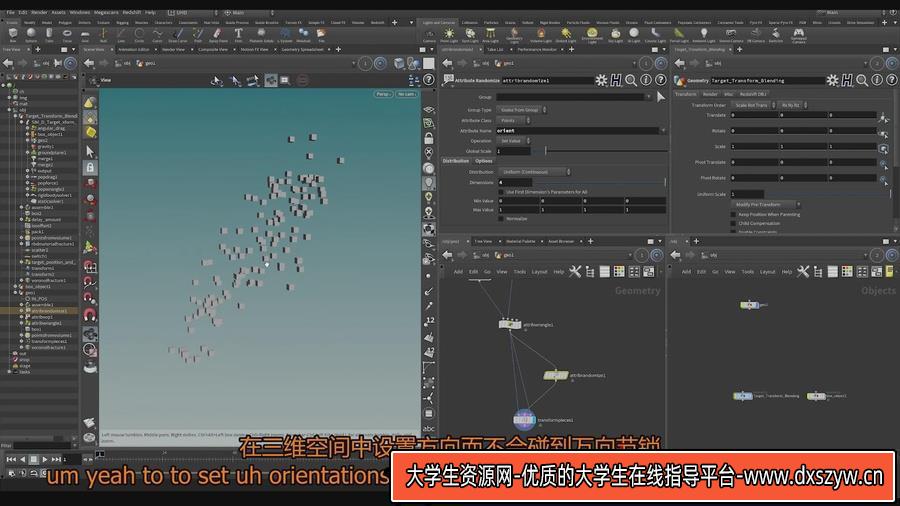Viewport: 900px width, 506px height.
Task: Open Transform Order Scale Rot Trans dropdown
Action: point(754,105)
